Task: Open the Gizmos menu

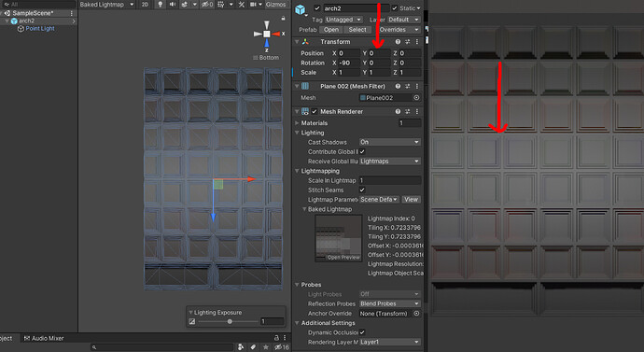Action: pyautogui.click(x=275, y=5)
